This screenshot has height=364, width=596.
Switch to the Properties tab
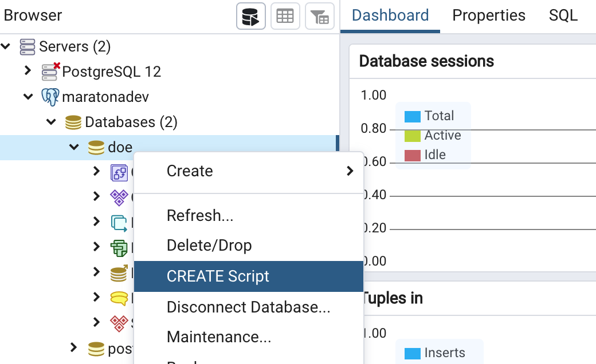pyautogui.click(x=488, y=15)
